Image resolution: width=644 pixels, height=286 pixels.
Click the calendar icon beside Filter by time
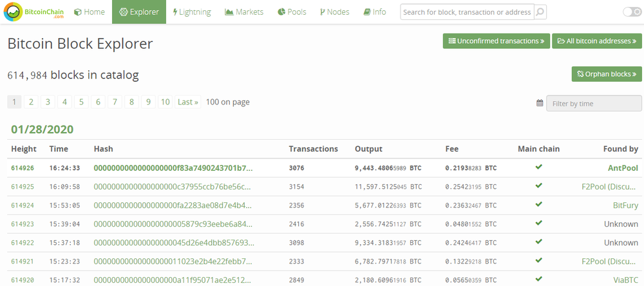tap(540, 103)
